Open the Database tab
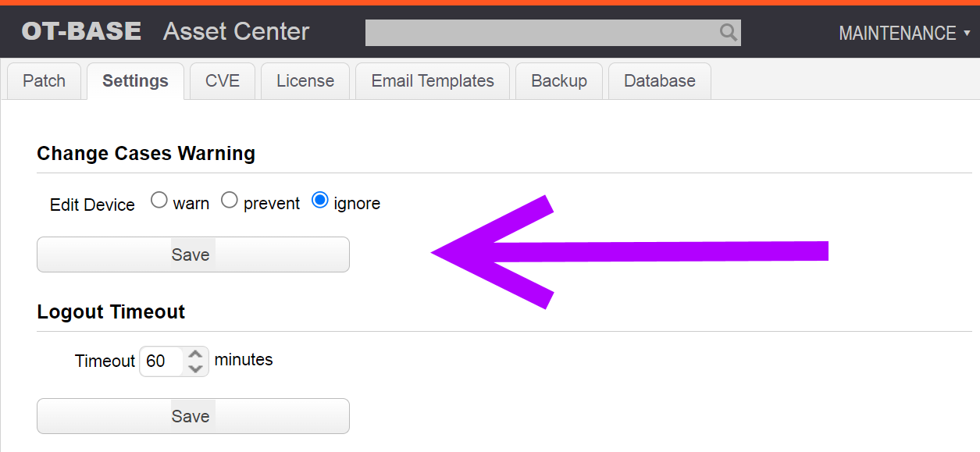Viewport: 980px width, 452px height. [x=660, y=81]
